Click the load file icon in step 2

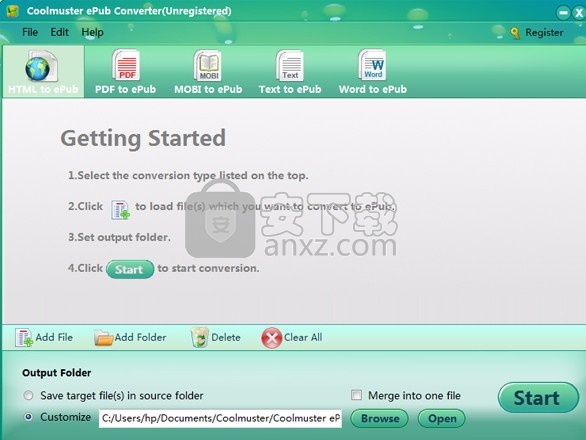(120, 210)
